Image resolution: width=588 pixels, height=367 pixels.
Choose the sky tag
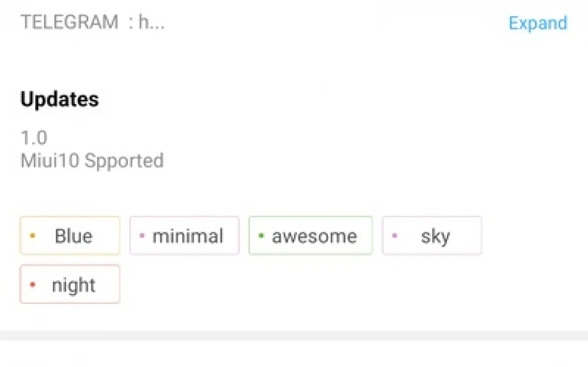click(x=432, y=236)
